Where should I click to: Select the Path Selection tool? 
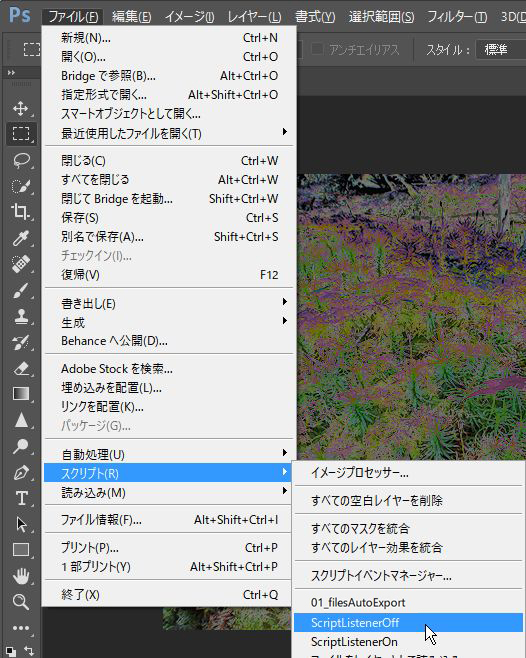(x=21, y=524)
